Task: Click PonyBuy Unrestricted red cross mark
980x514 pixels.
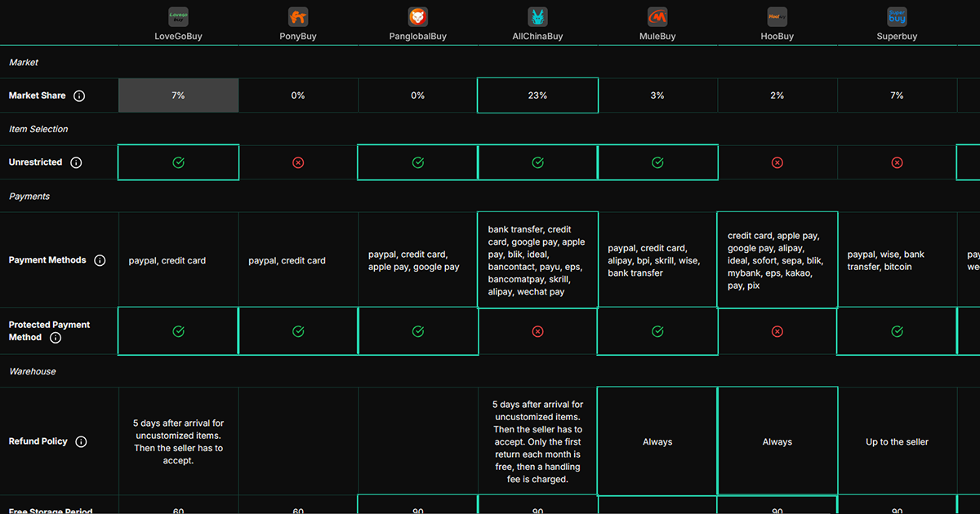Action: (x=298, y=163)
